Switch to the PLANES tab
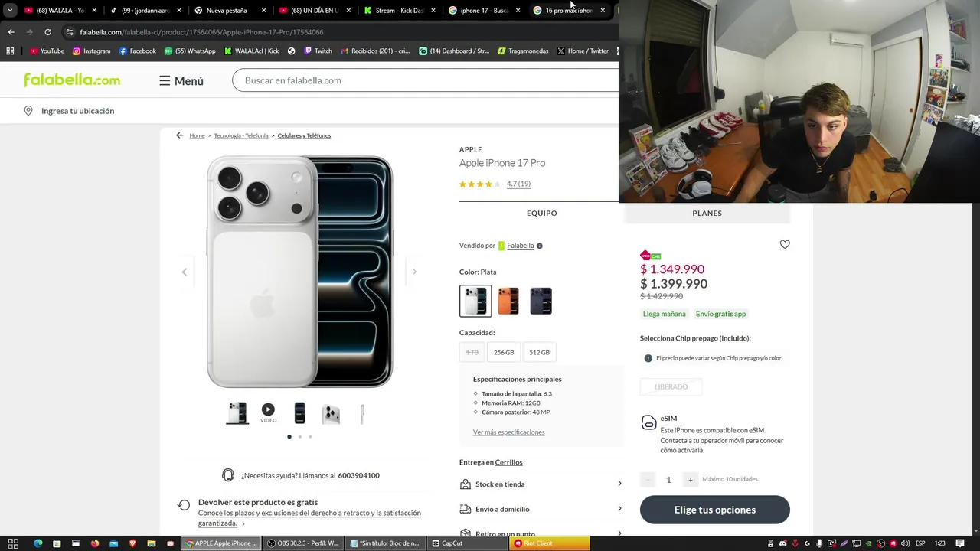The height and width of the screenshot is (551, 980). tap(707, 214)
